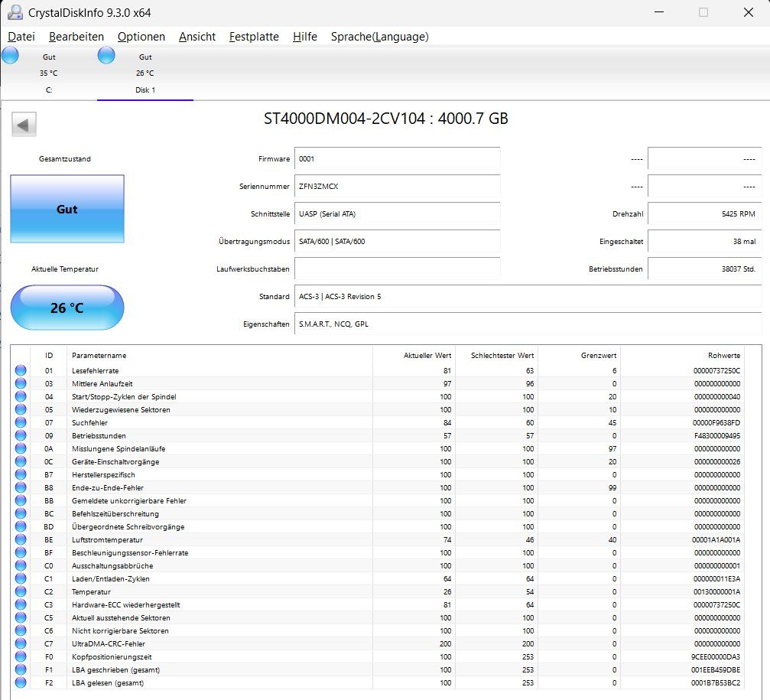Click status orb for Laden/Entladen-Zyklen row
This screenshot has width=770, height=700.
pyautogui.click(x=21, y=578)
